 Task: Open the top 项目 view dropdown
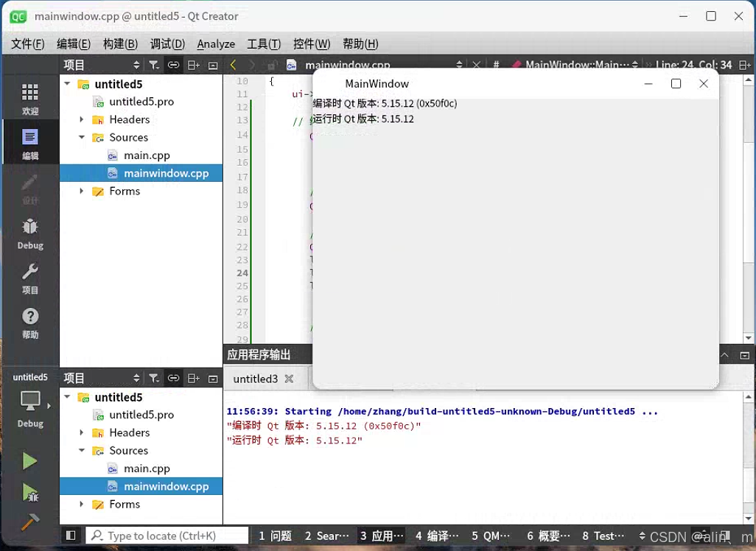pos(102,65)
